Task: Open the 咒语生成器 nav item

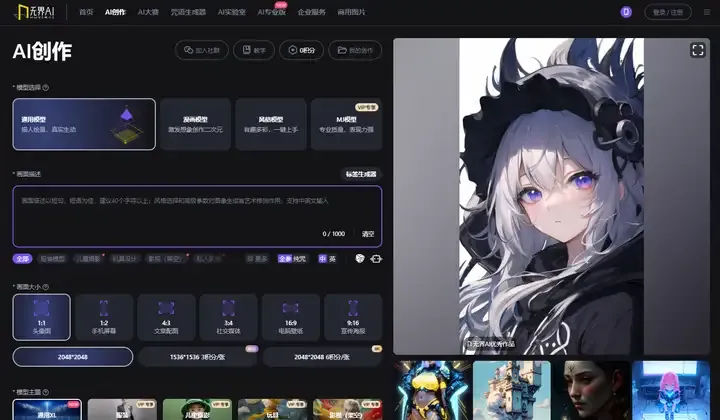Action: 188,12
